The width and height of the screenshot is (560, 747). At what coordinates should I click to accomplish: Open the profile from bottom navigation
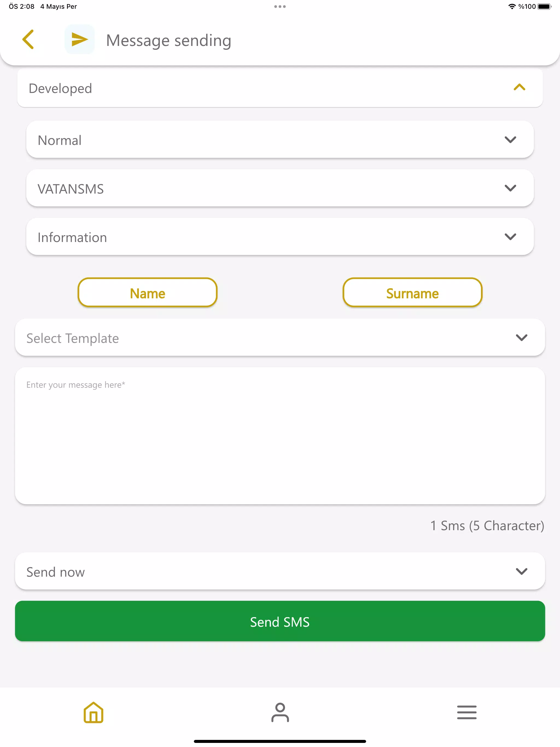point(280,712)
